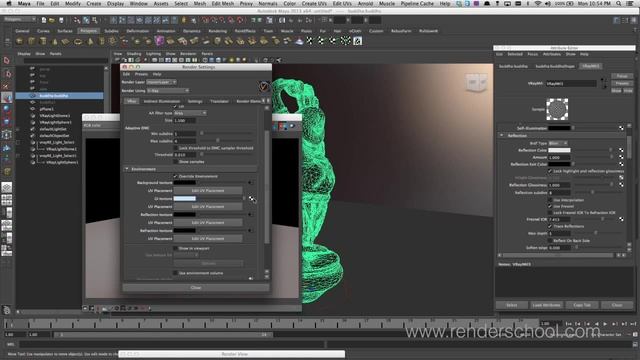Viewport: 640px width, 360px height.
Task: Click the Reflection Color white swatch
Action: pyautogui.click(x=559, y=150)
